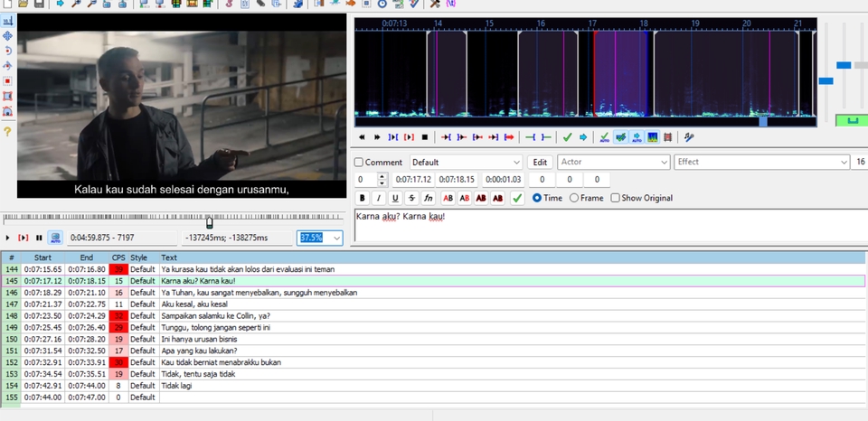This screenshot has width=868, height=421.
Task: Open the spell checker toolbar icon
Action: [414, 4]
